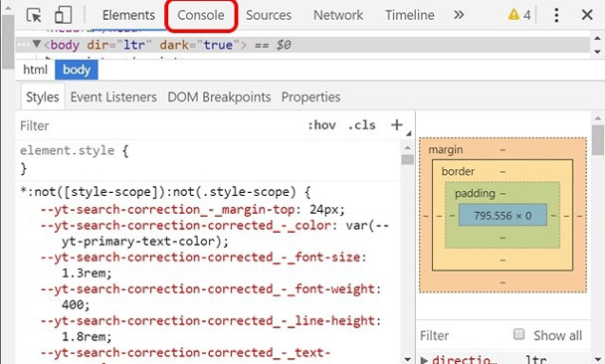Click the warnings count indicator
The height and width of the screenshot is (364, 605).
pyautogui.click(x=519, y=15)
